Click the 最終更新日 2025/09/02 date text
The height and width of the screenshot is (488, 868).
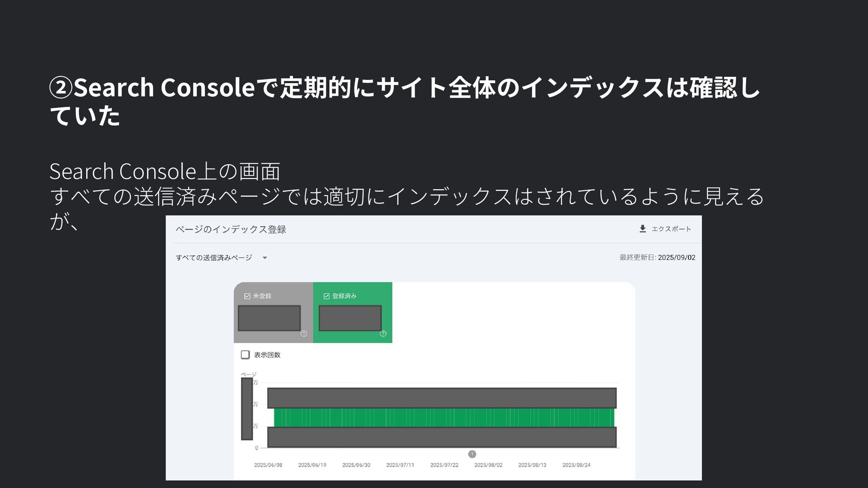click(x=657, y=258)
